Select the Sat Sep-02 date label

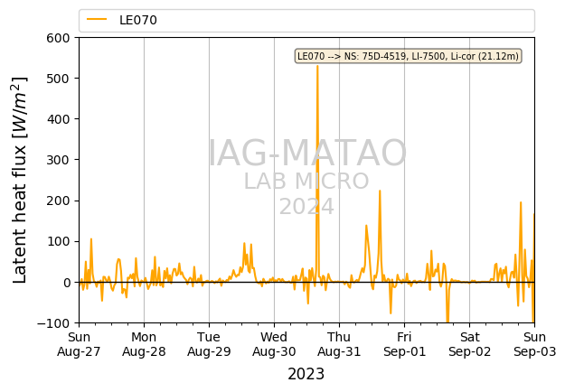pos(469,344)
